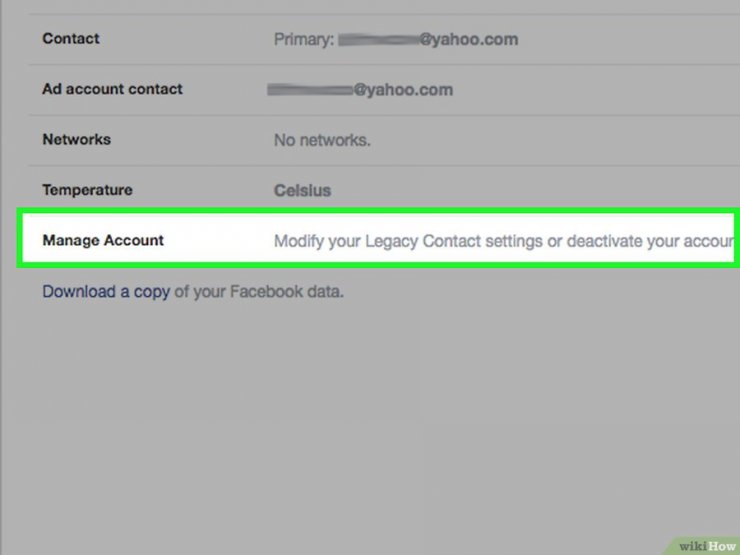Click the green highlight border of Manage Account
Image resolution: width=740 pixels, height=555 pixels.
click(378, 211)
